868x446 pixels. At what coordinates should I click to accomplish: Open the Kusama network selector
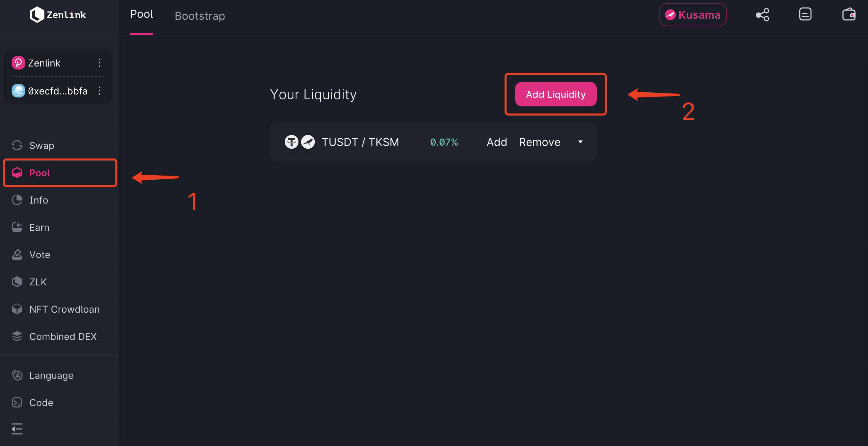click(693, 15)
